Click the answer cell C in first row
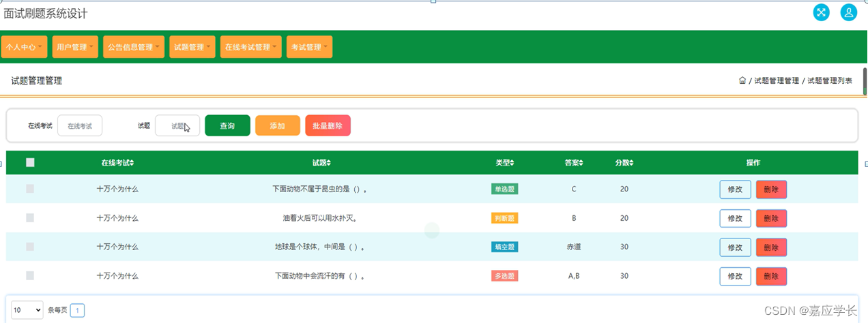The image size is (868, 323). (x=573, y=189)
